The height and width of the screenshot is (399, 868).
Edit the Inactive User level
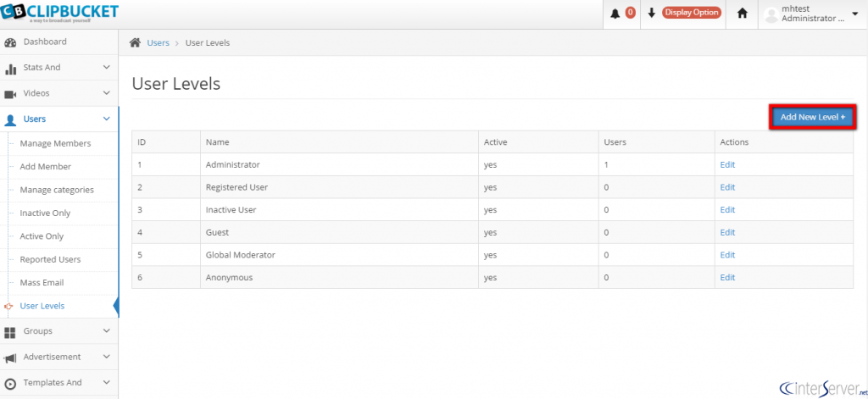[727, 210]
